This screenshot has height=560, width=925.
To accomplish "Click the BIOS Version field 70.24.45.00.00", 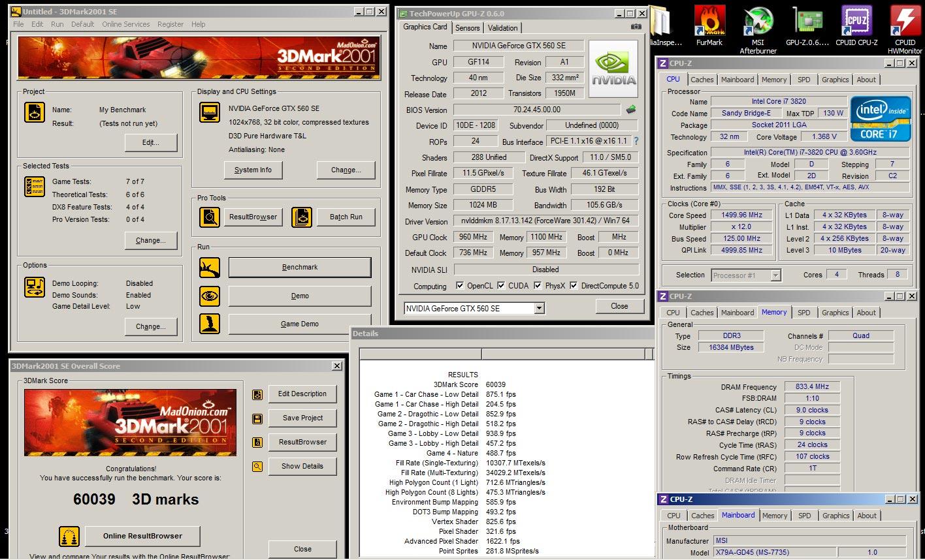I will [537, 110].
